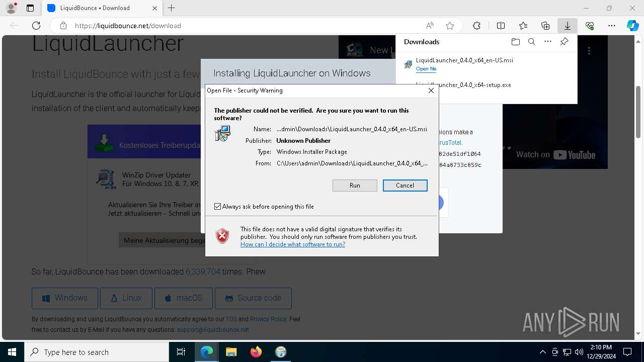The width and height of the screenshot is (644, 362).
Task: Open Favorites list icon
Action: (x=523, y=26)
